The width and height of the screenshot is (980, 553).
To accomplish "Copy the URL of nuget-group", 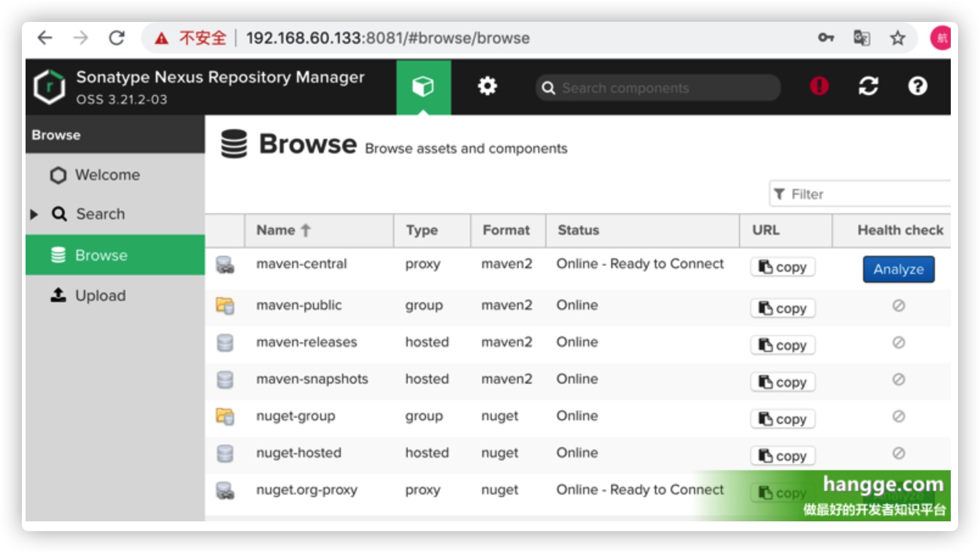I will tap(783, 419).
